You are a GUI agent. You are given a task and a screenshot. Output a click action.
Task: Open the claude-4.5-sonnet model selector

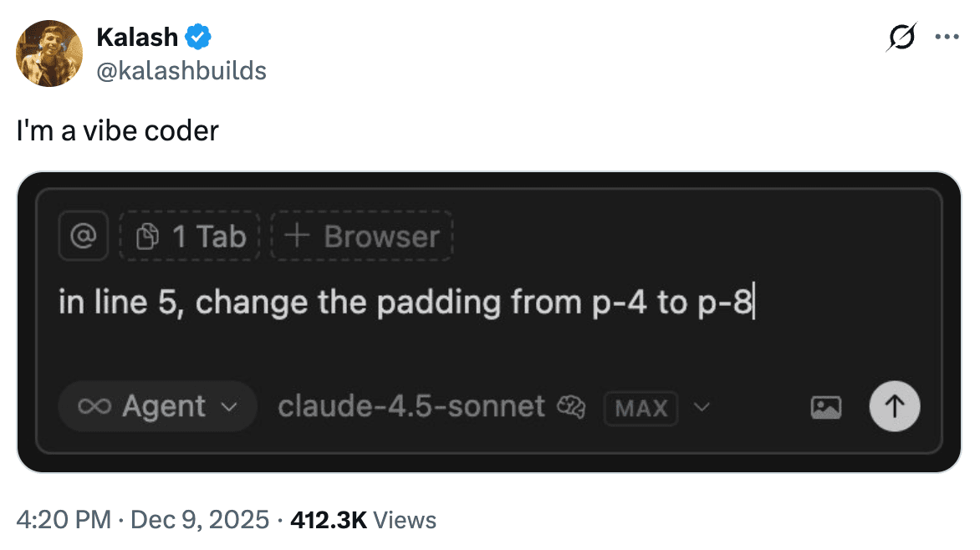coord(411,407)
